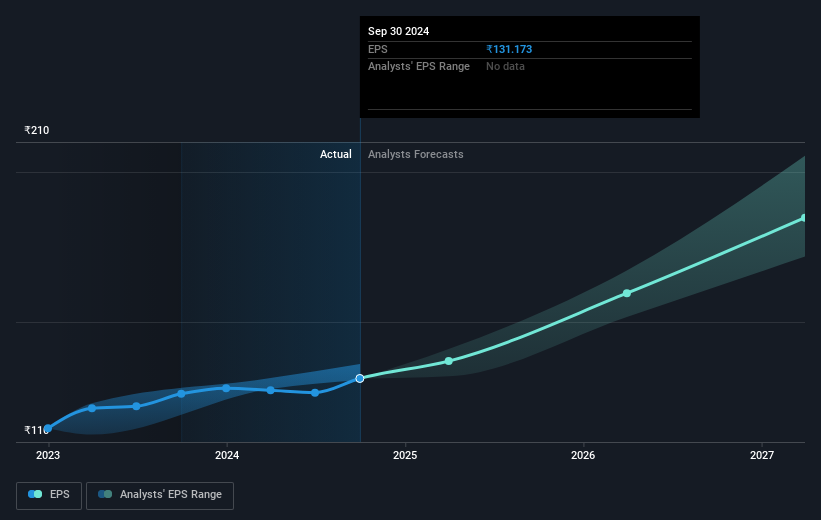This screenshot has width=821, height=520.
Task: Toggle the EPS legend series
Action: coord(49,495)
